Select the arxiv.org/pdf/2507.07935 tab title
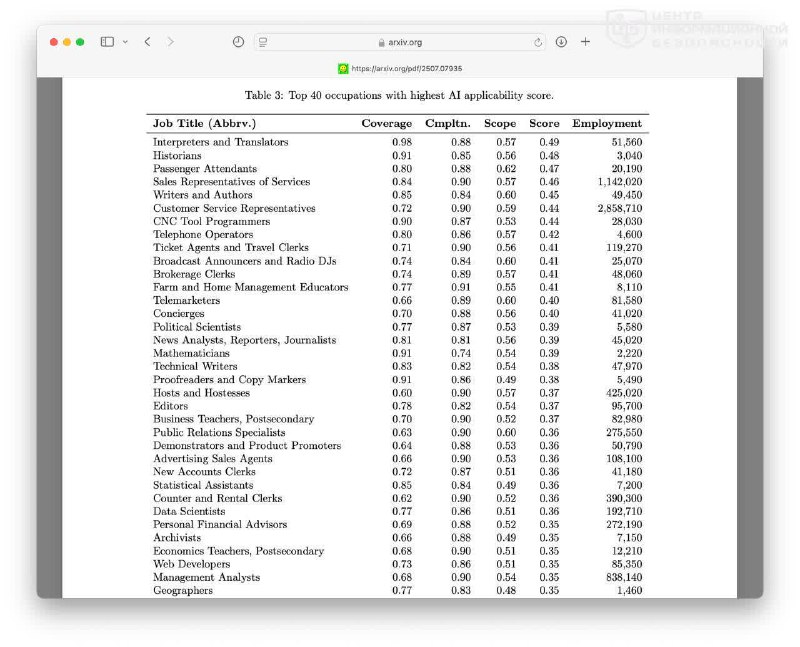This screenshot has height=647, width=800. [407, 68]
